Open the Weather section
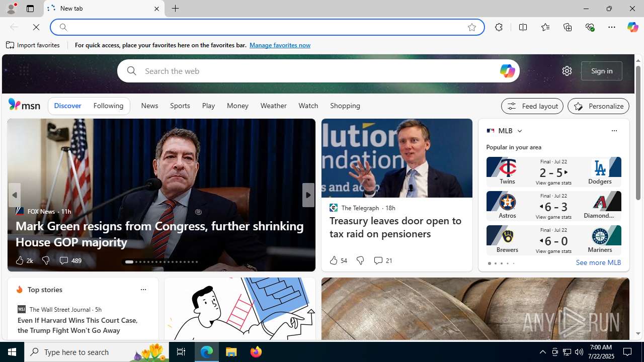This screenshot has height=362, width=644. tap(273, 106)
